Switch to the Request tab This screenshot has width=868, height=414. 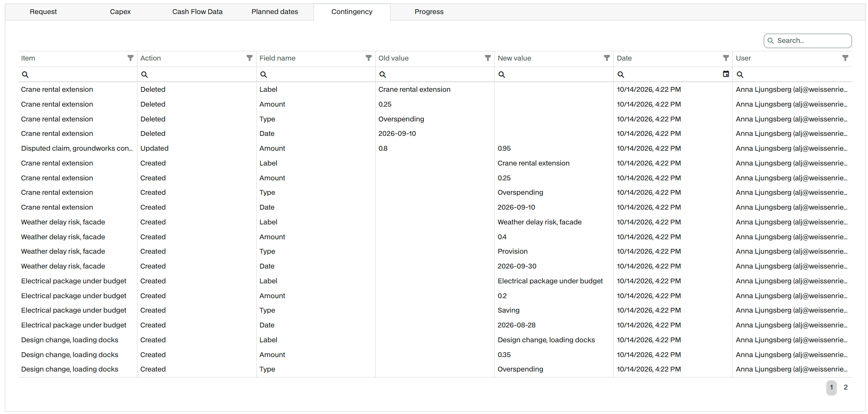[43, 12]
